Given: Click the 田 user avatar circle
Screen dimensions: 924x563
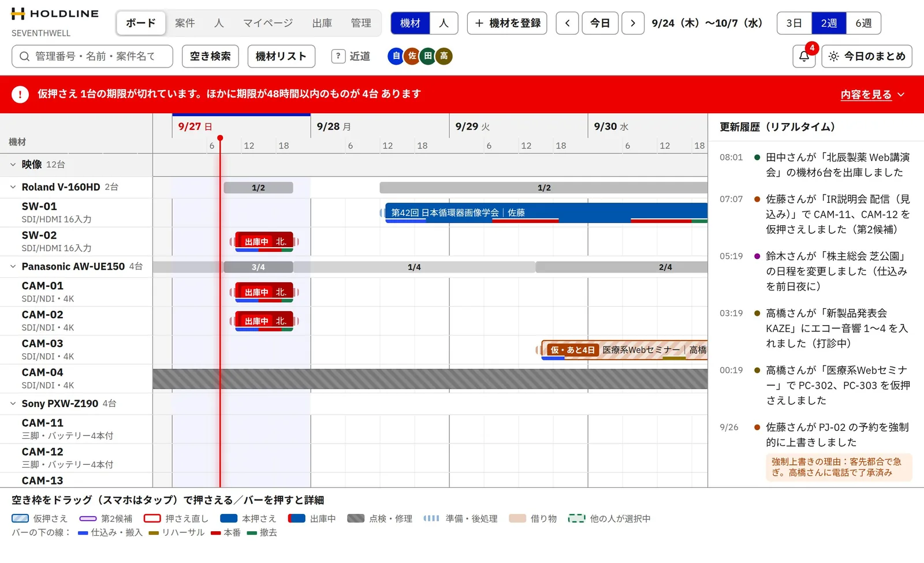Looking at the screenshot, I should [428, 56].
